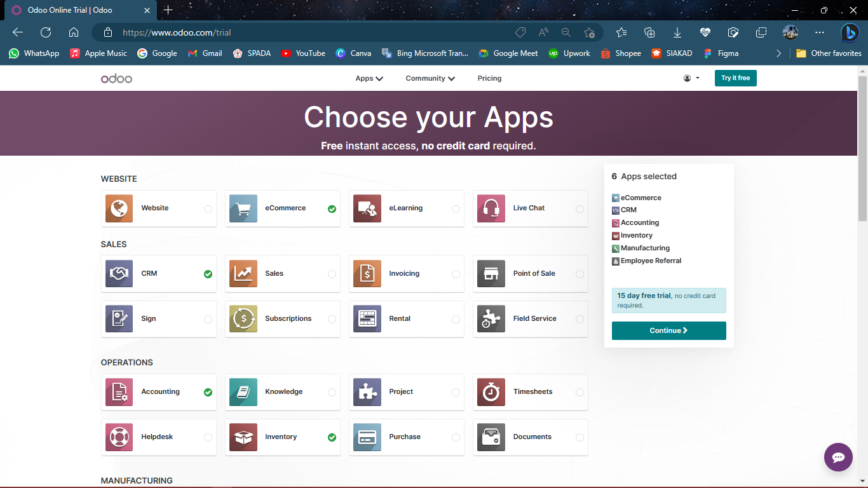The image size is (868, 488).
Task: Open a new browser tab
Action: pos(168,10)
